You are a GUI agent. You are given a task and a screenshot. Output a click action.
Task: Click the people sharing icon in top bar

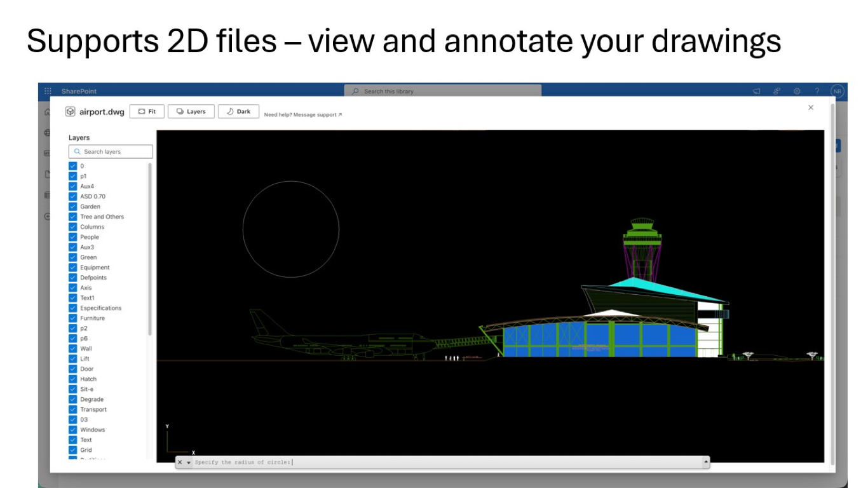(x=776, y=91)
